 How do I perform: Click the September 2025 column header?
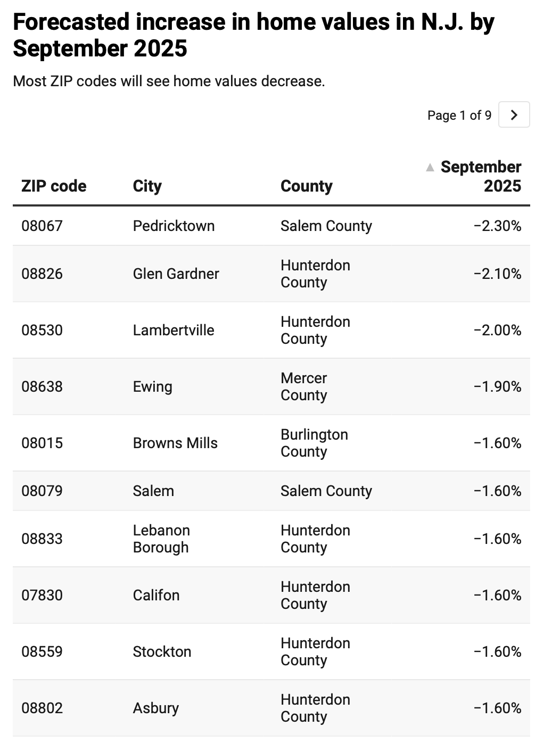coord(481,176)
